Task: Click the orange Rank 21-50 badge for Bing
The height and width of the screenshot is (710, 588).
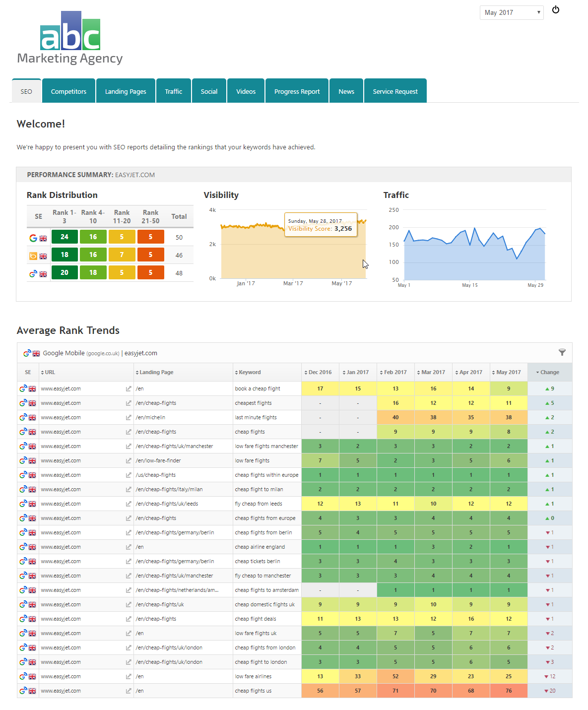Action: 150,255
